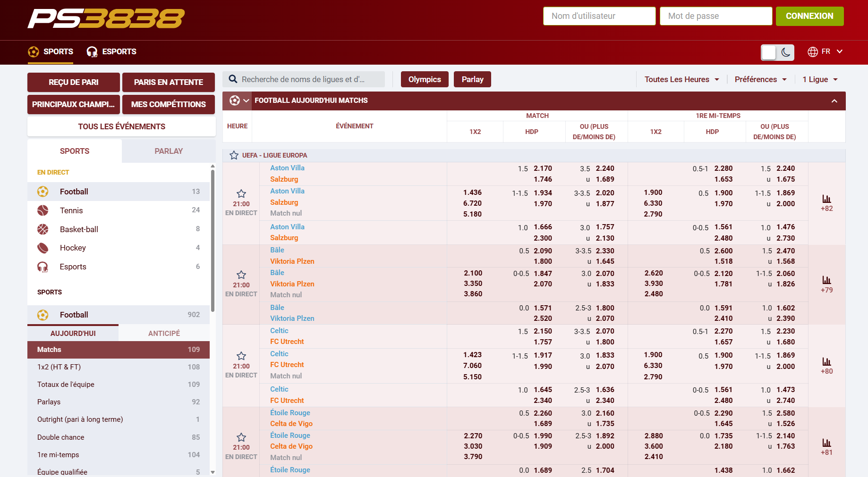Open +81 more markets for Étoile Rouge match
Image resolution: width=868 pixels, height=477 pixels.
coord(826,447)
